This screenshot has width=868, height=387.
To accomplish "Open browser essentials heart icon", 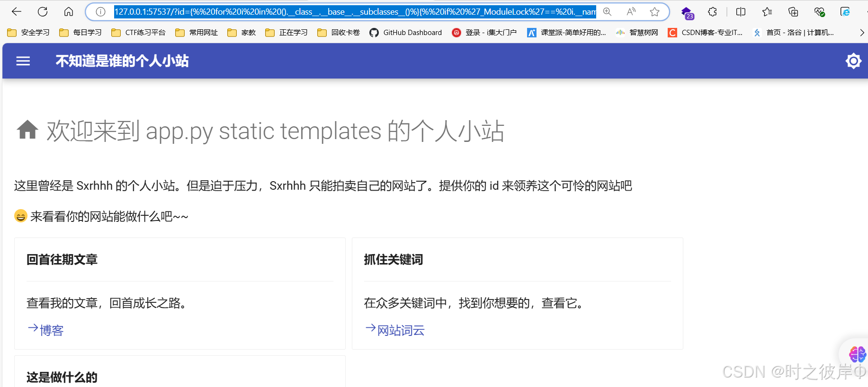I will click(x=819, y=12).
